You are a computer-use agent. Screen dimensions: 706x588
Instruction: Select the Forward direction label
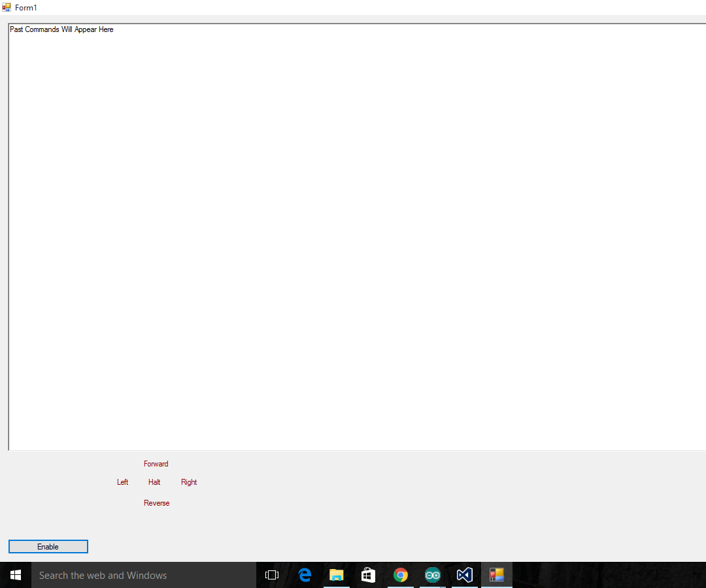click(156, 464)
